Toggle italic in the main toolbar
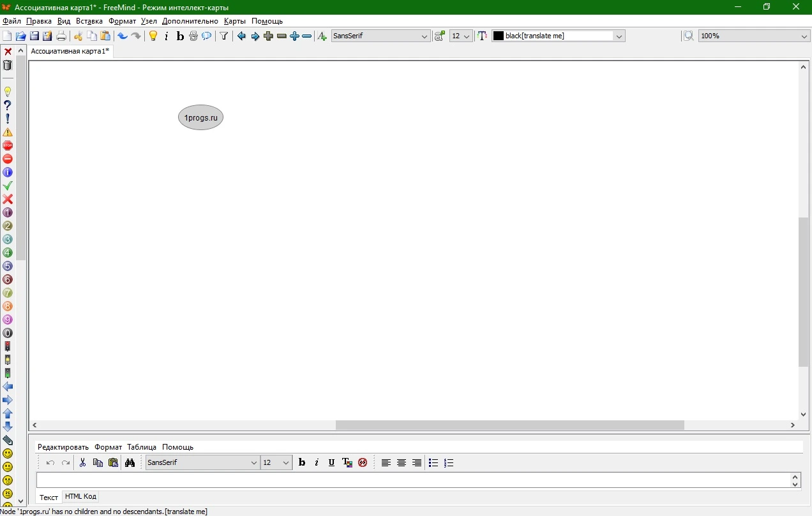Viewport: 812px width, 516px height. point(167,36)
